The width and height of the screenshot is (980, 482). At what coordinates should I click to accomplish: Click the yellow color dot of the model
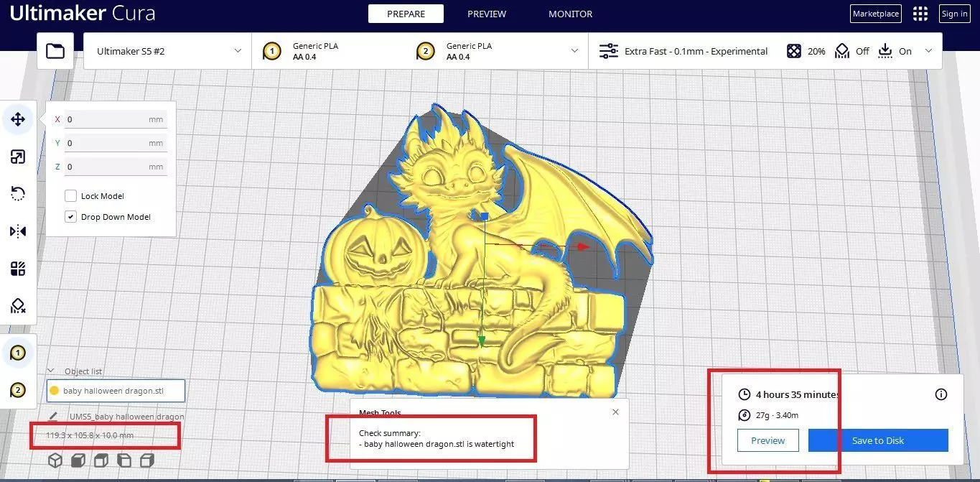point(55,391)
